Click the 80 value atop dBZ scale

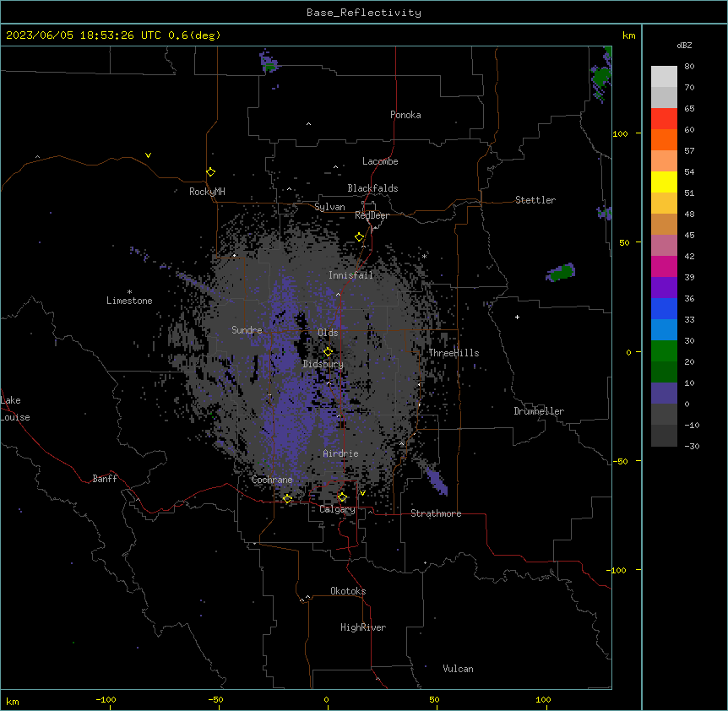coord(689,67)
